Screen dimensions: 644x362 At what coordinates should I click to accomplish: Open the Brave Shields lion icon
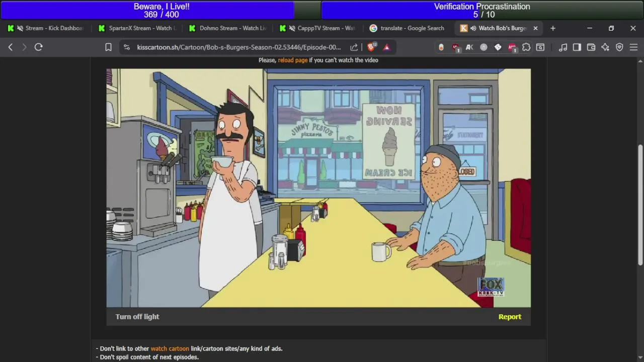pos(371,47)
